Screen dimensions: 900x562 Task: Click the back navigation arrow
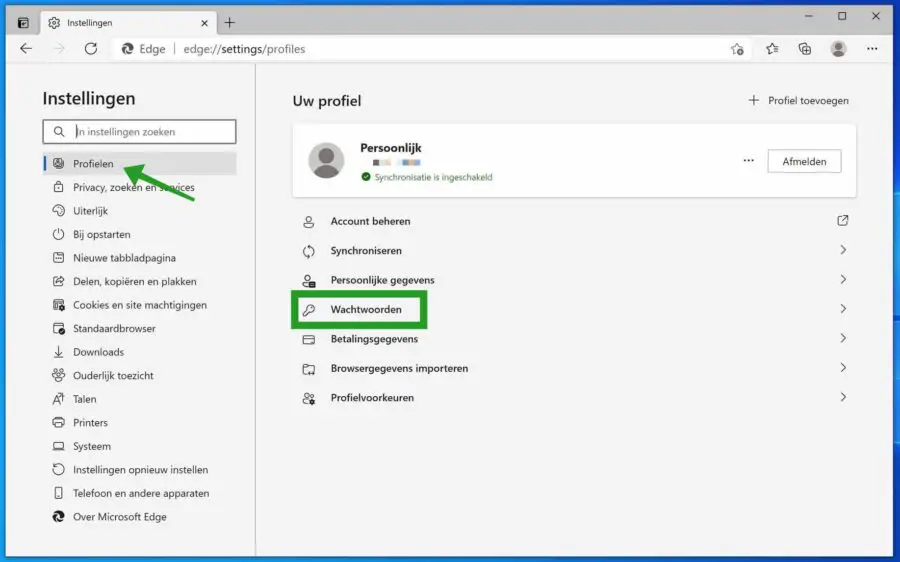tap(26, 49)
